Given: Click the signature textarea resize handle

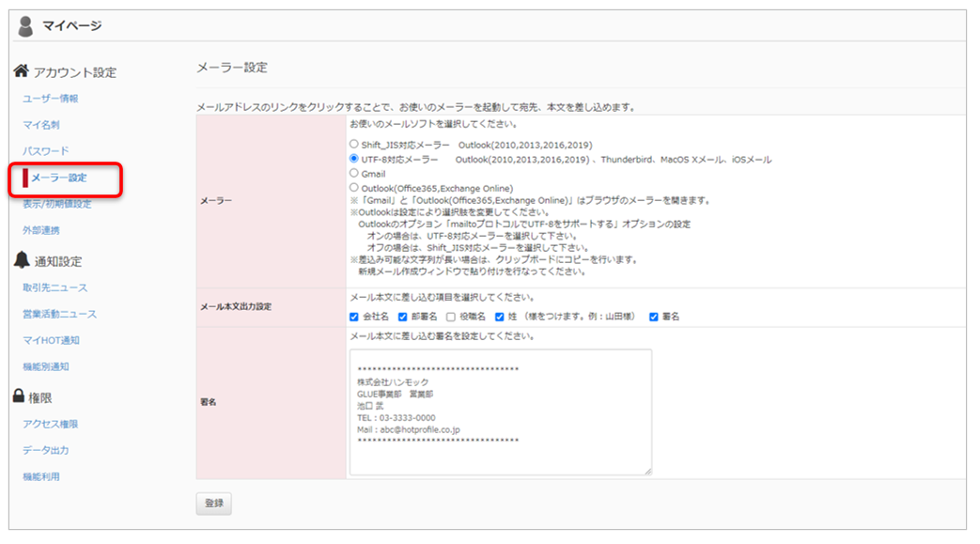Looking at the screenshot, I should pyautogui.click(x=648, y=472).
